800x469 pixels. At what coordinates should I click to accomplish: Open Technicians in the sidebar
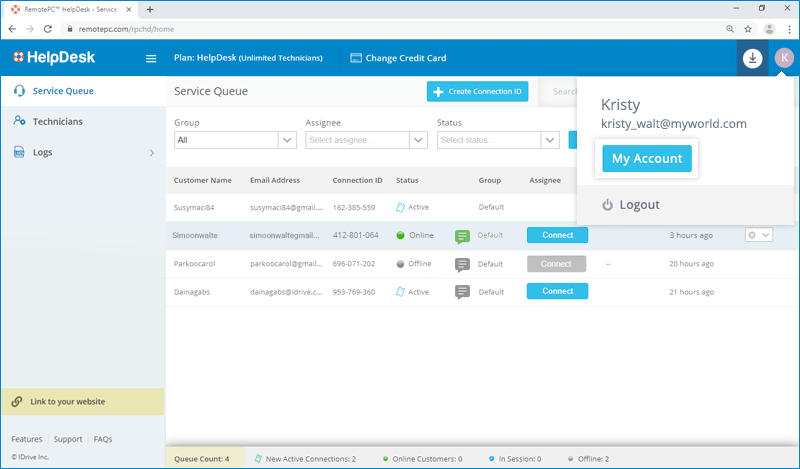[57, 121]
